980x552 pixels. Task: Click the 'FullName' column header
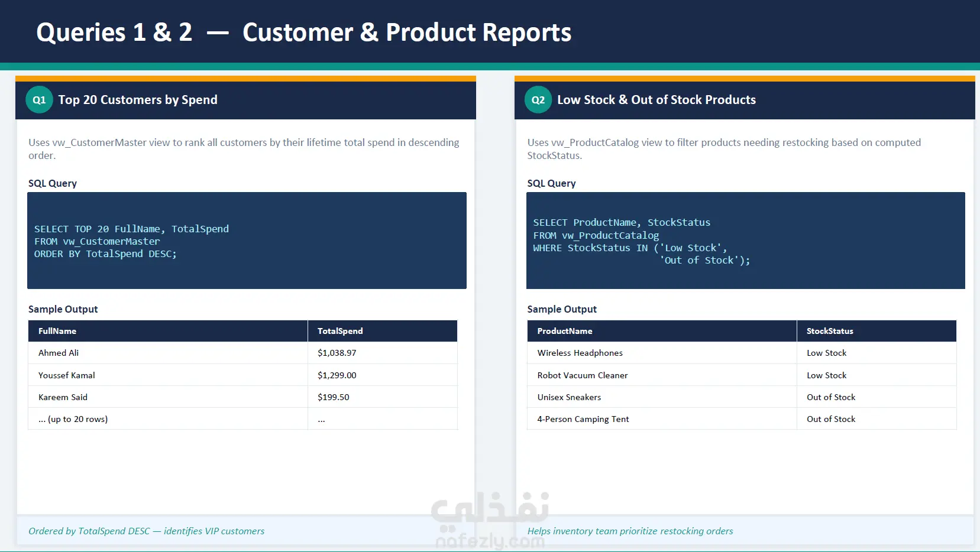168,331
